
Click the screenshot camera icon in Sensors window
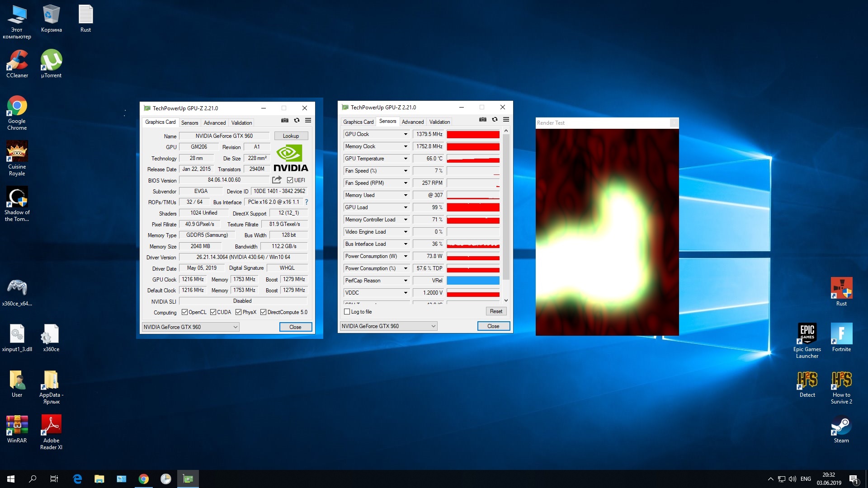pos(483,119)
